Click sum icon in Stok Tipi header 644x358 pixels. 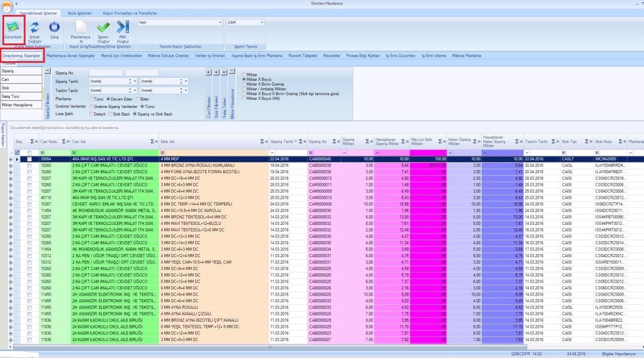587,141
